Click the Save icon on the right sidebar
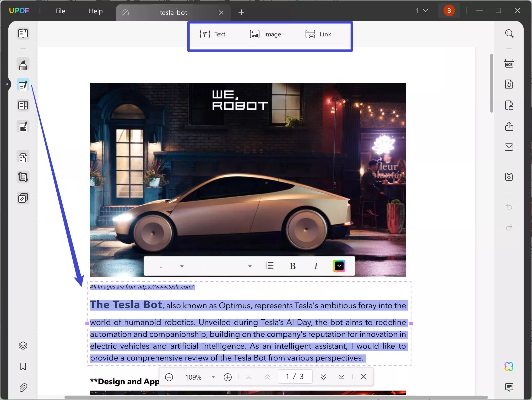The image size is (532, 400). (509, 177)
